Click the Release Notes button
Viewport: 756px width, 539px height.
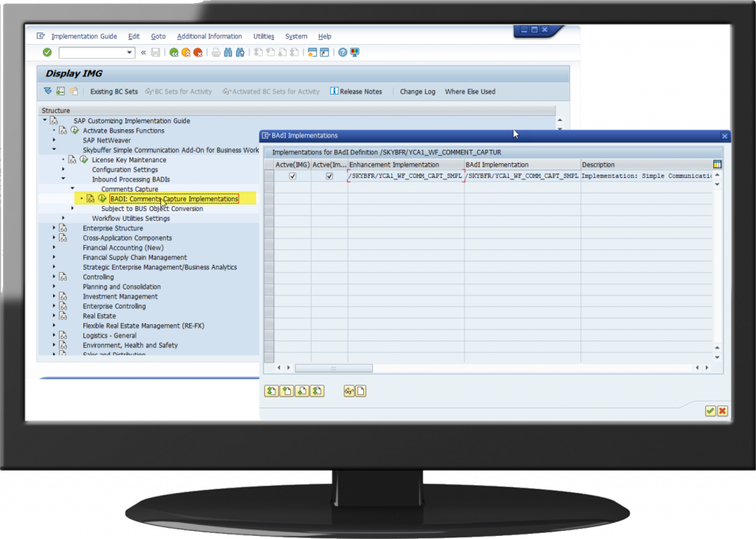356,92
